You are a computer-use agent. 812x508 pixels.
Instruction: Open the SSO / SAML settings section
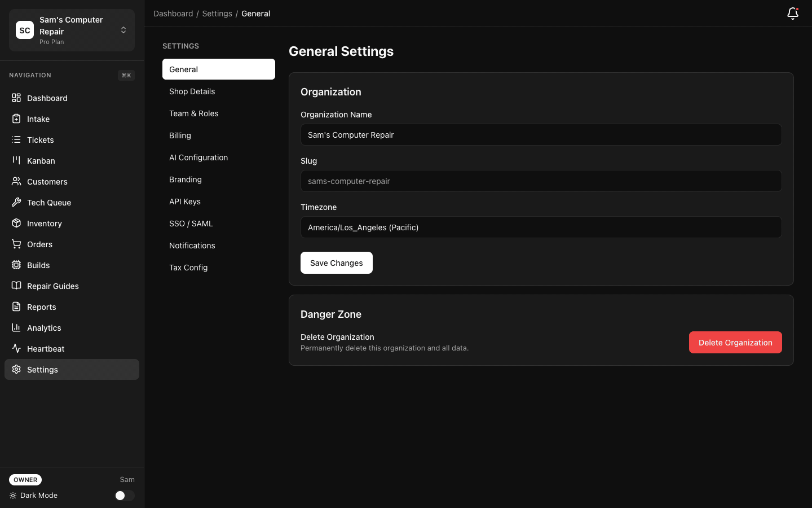(191, 223)
